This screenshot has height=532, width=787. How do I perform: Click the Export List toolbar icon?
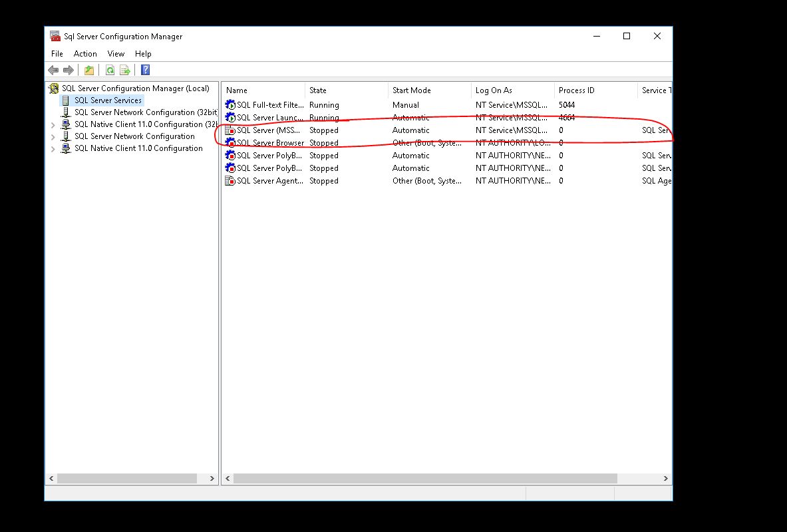[125, 70]
